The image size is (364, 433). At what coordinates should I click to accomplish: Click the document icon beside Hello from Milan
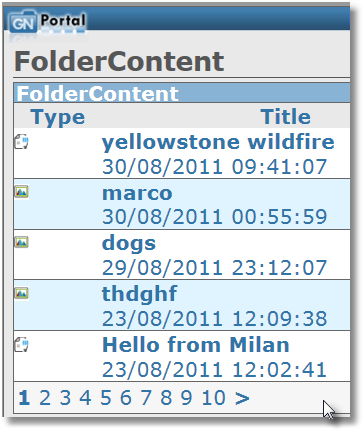coord(21,344)
